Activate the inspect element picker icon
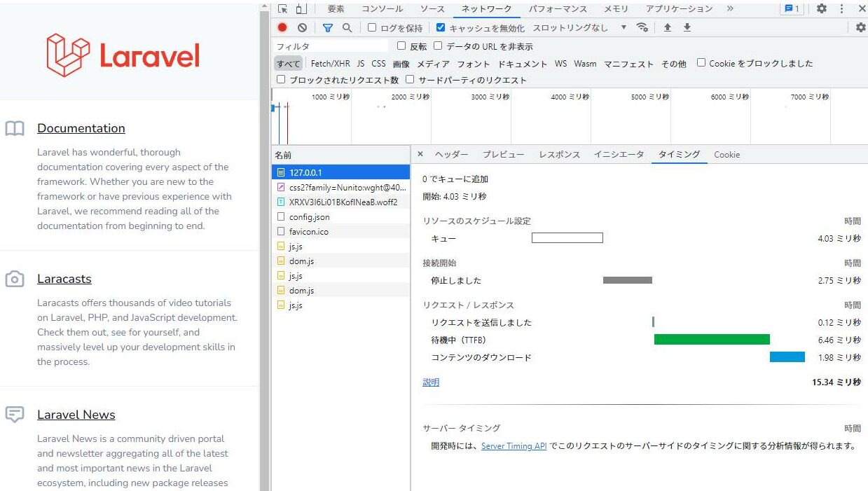 tap(283, 9)
